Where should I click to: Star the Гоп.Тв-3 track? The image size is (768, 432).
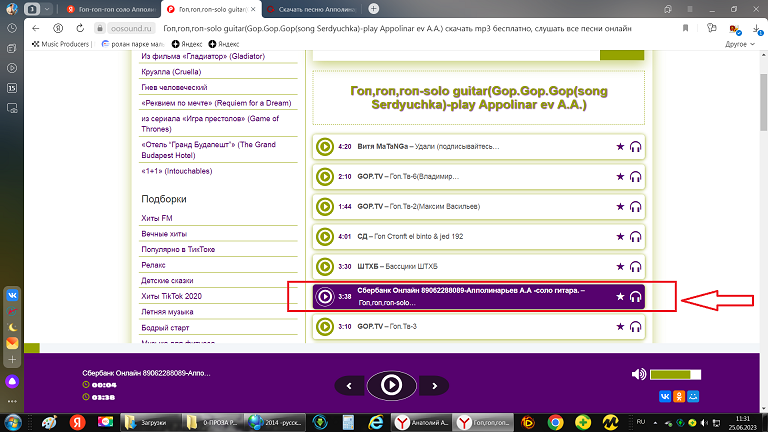pyautogui.click(x=620, y=326)
